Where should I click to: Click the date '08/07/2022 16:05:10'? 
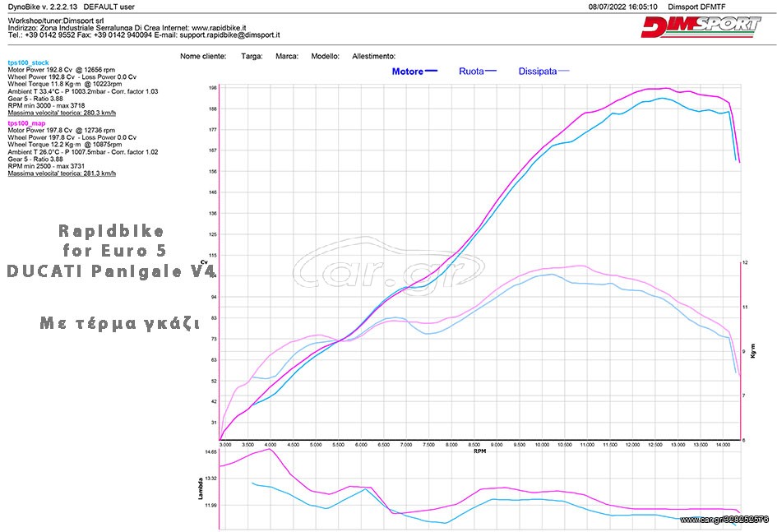(623, 7)
